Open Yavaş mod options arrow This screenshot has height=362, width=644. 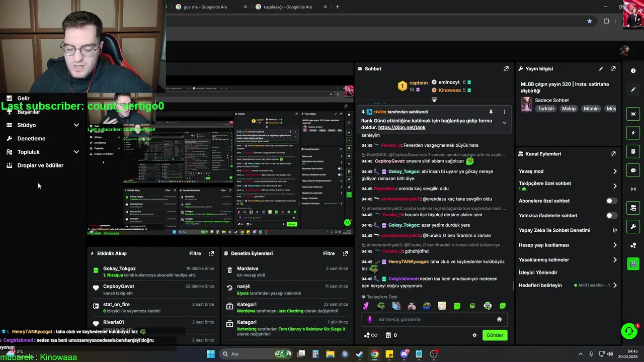point(615,171)
